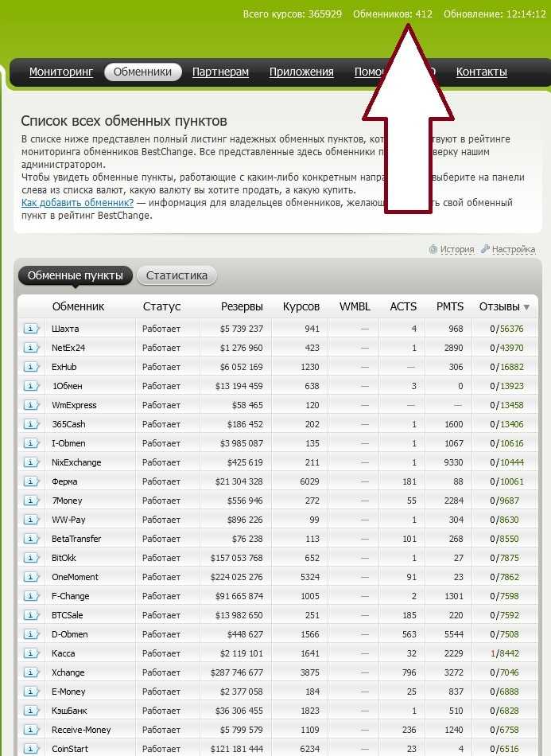
Task: Follow 'Как добавить обменник?' link
Action: point(78,202)
